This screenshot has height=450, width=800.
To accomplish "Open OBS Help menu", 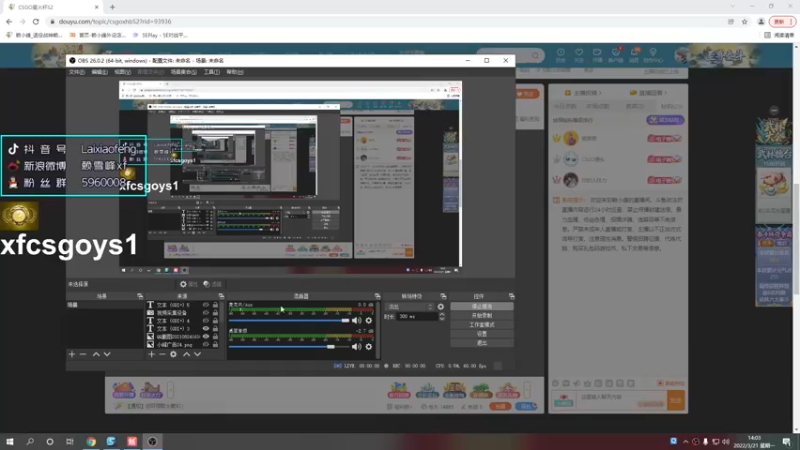I will point(235,72).
